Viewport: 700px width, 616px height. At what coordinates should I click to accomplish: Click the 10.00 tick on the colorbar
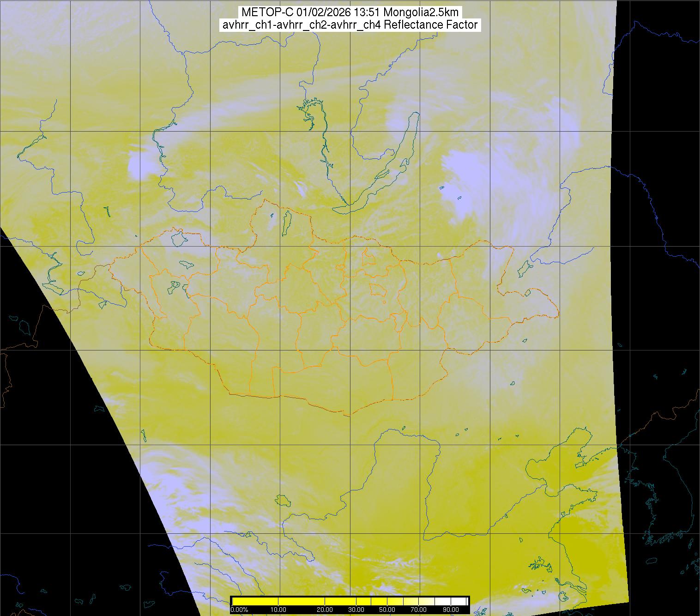pyautogui.click(x=278, y=610)
